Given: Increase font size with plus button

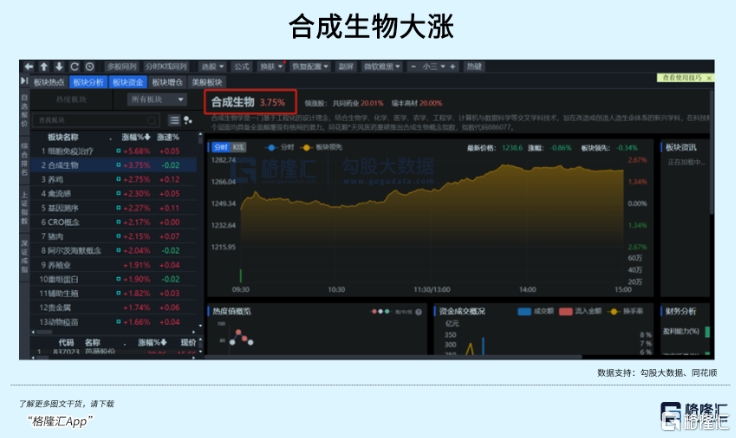Looking at the screenshot, I should point(452,67).
